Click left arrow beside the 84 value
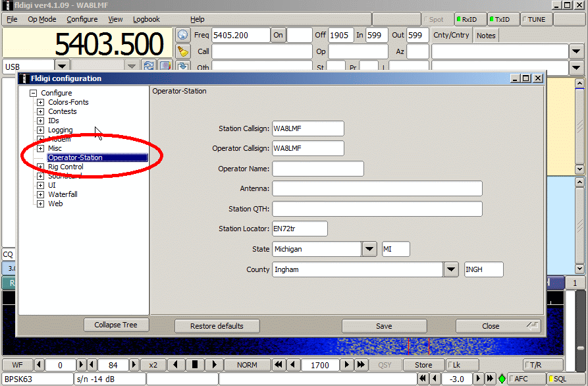 click(x=92, y=365)
